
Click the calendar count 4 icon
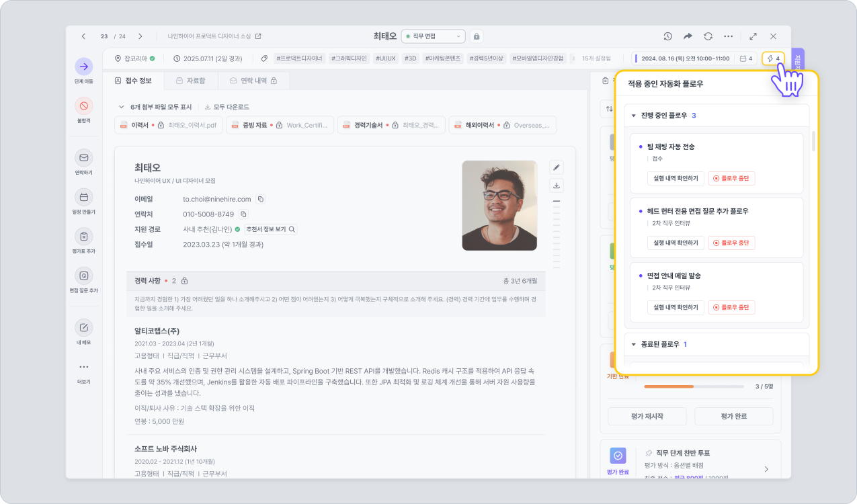click(x=746, y=58)
